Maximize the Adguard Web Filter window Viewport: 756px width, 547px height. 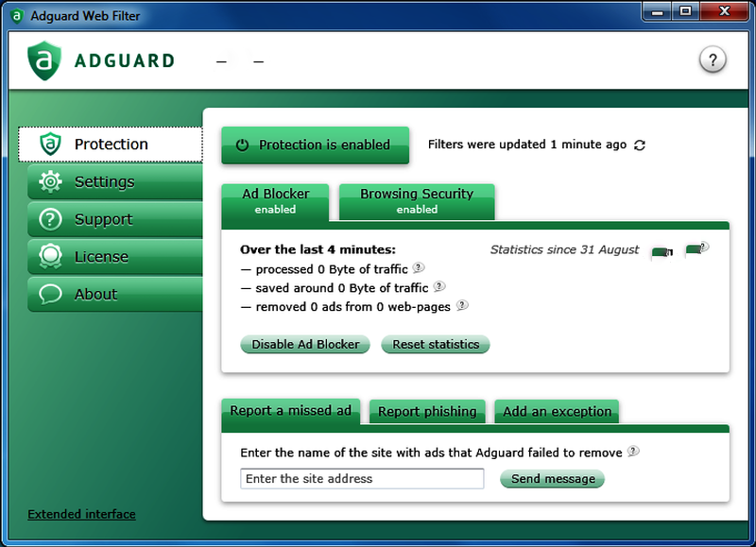coord(685,11)
